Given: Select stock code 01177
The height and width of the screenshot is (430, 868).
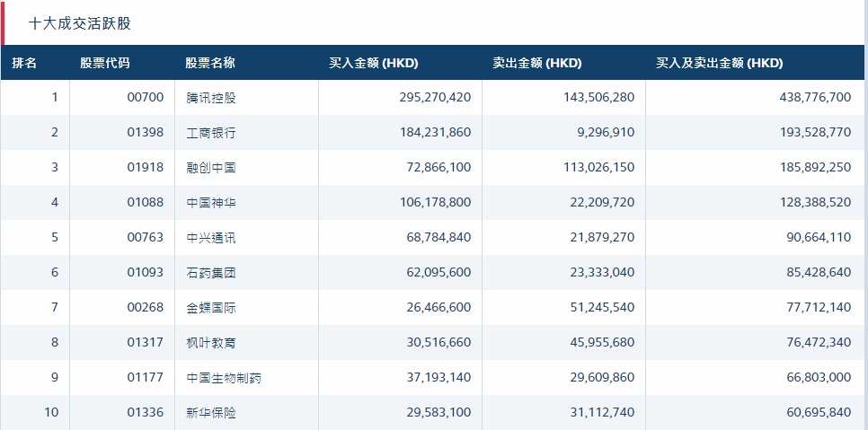Looking at the screenshot, I should pyautogui.click(x=146, y=378).
